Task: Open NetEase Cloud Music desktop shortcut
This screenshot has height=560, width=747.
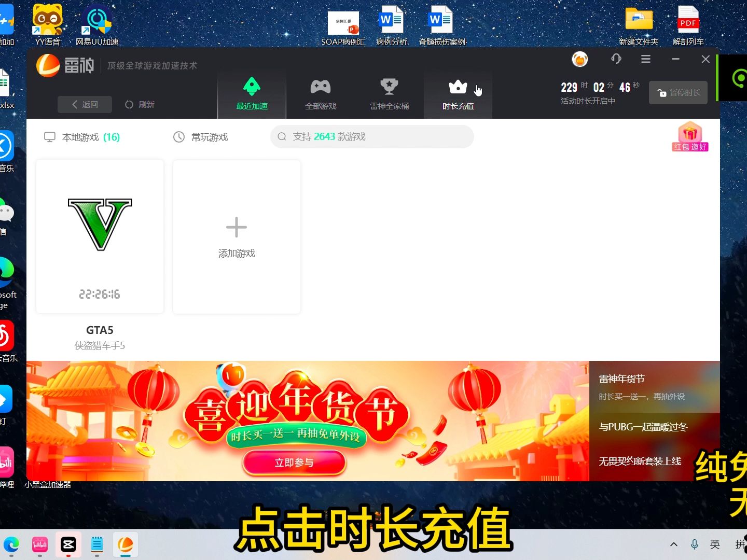Action: pos(7,342)
